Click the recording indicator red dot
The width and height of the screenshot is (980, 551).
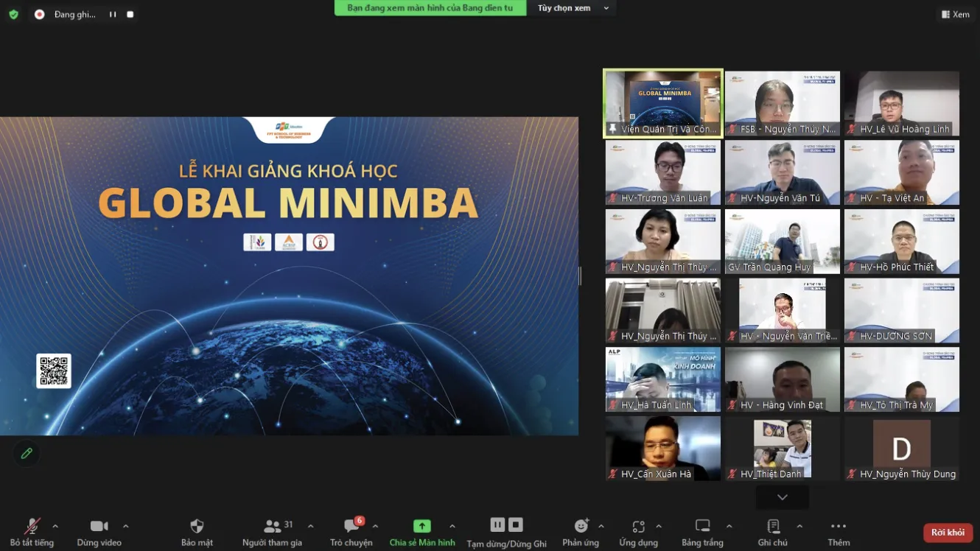click(x=40, y=14)
